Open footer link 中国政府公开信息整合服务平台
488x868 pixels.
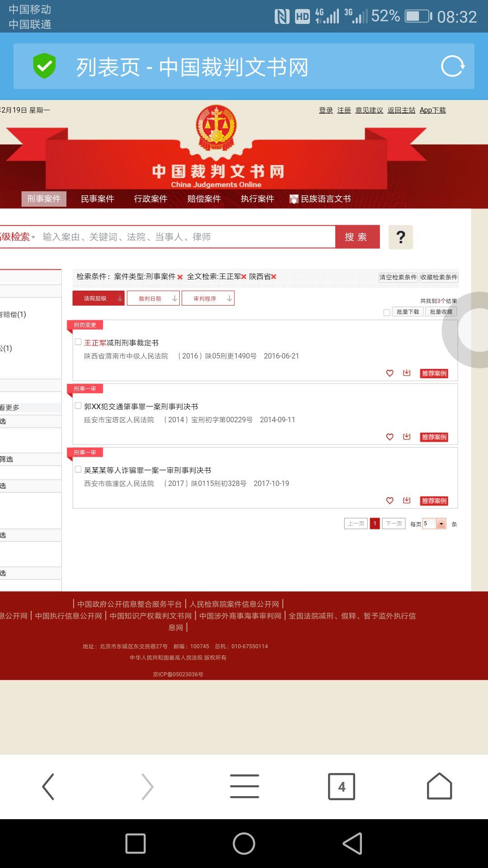(129, 604)
